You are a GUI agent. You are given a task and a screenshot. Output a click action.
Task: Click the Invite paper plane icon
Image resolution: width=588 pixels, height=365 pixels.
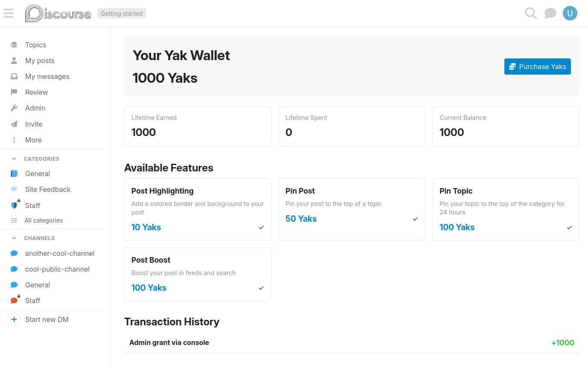14,124
